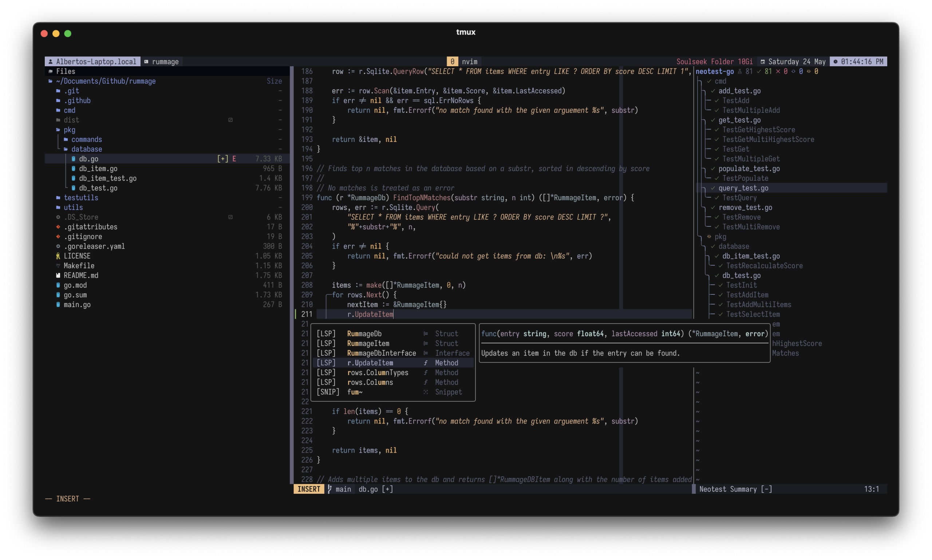The width and height of the screenshot is (932, 560).
Task: Click the book icon beside README.md
Action: (x=58, y=275)
